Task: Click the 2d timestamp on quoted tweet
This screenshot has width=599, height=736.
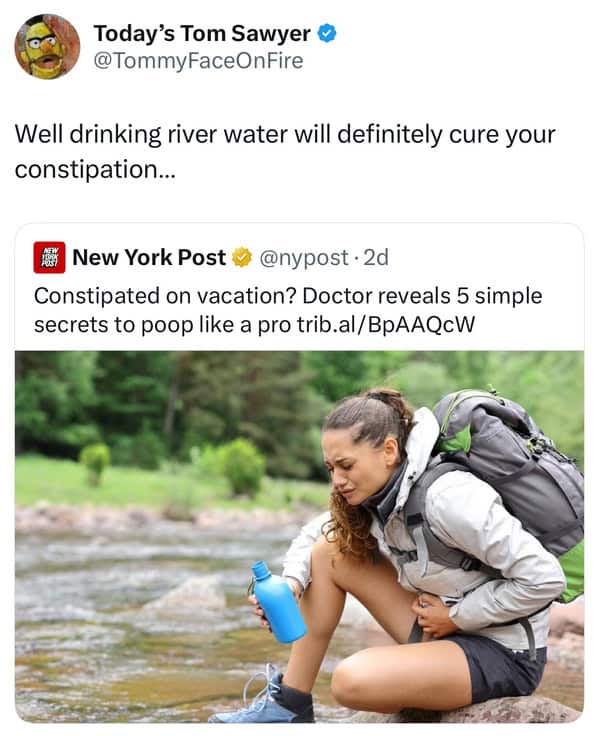Action: coord(376,257)
